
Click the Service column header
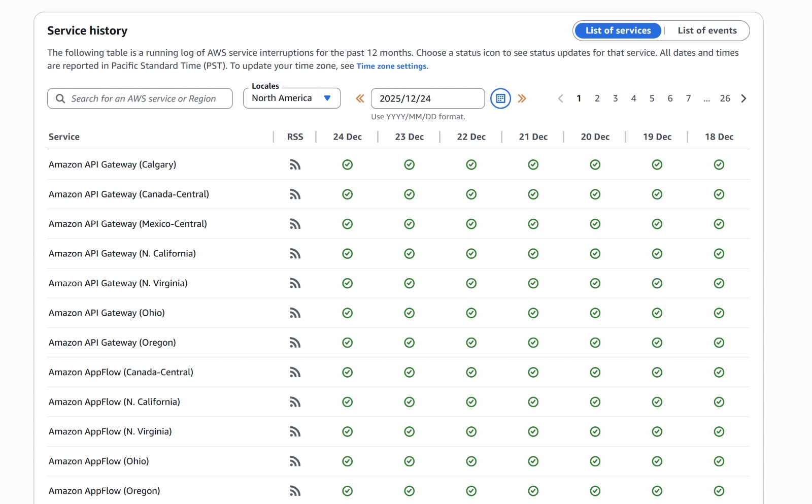tap(64, 137)
